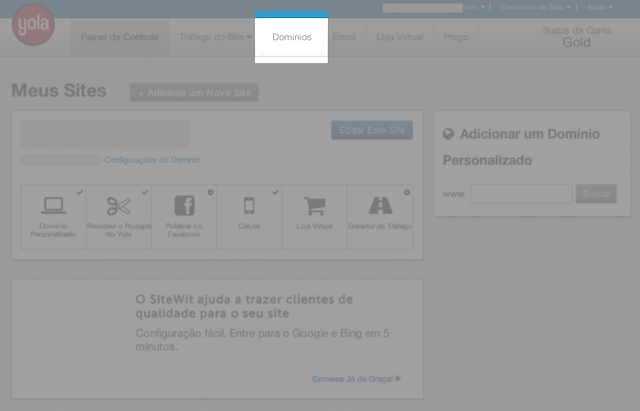Expand the Tráfego do Site dropdown

pos(214,37)
